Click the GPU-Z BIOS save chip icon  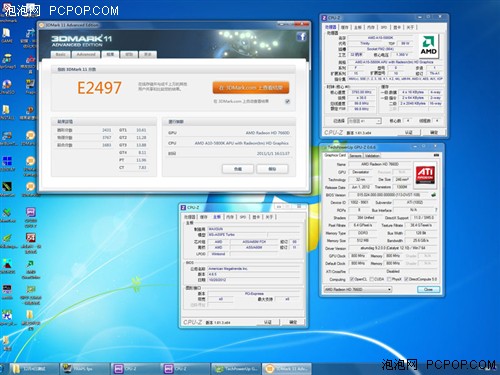click(x=433, y=195)
